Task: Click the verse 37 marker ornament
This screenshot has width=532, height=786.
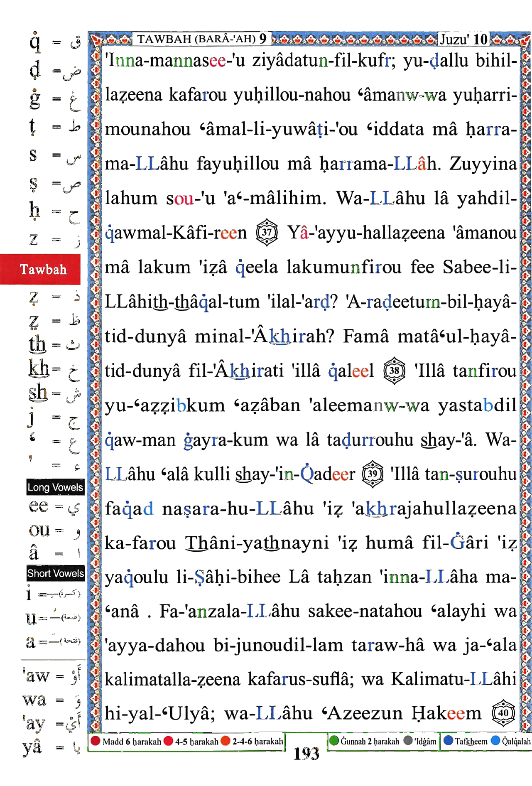Action: click(267, 232)
